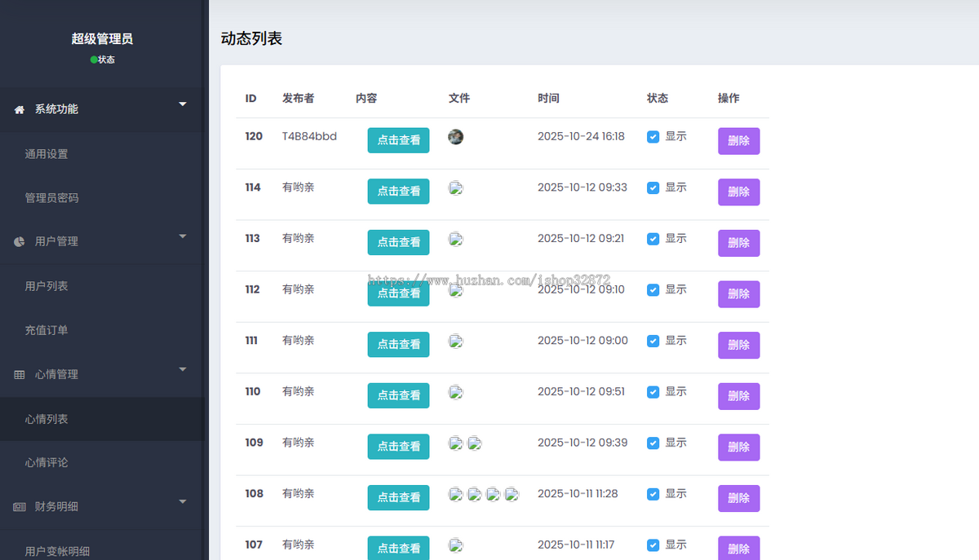Uncheck 显示 checkbox for ID 110

tap(653, 392)
